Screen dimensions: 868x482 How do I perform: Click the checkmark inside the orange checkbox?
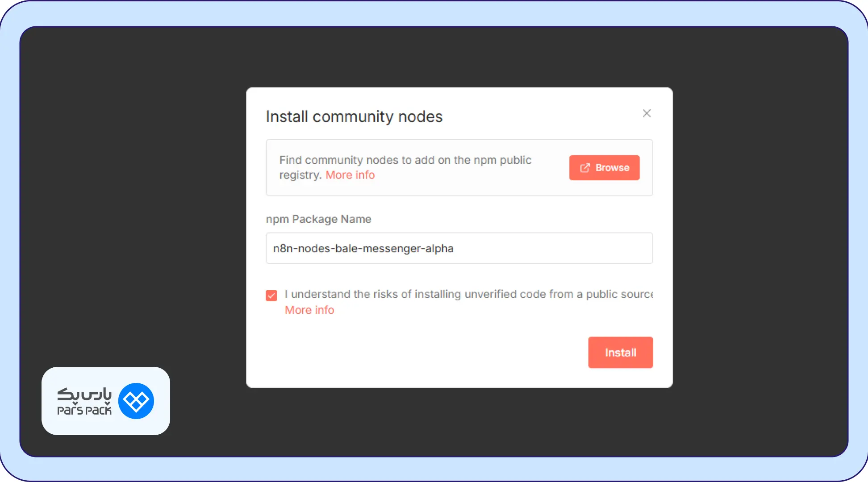(x=271, y=295)
